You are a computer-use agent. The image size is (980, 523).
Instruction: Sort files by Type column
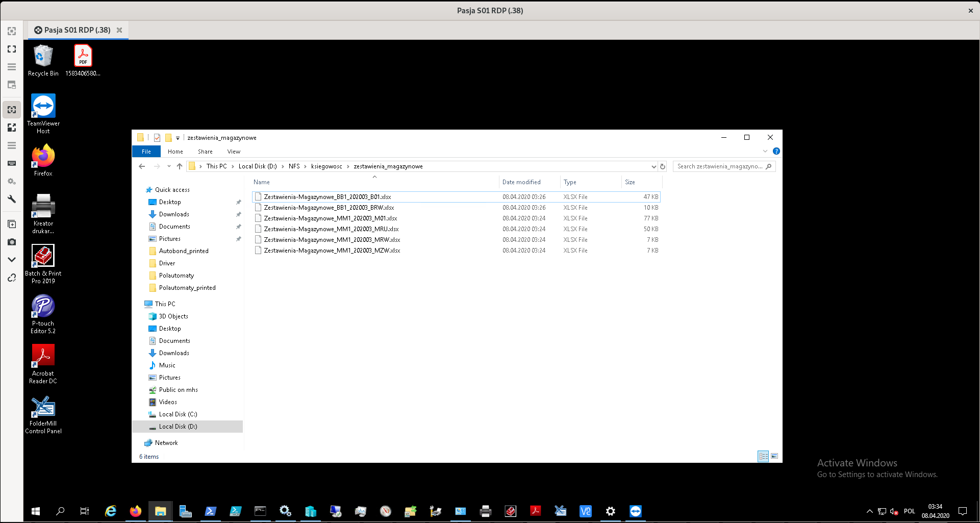pos(591,182)
